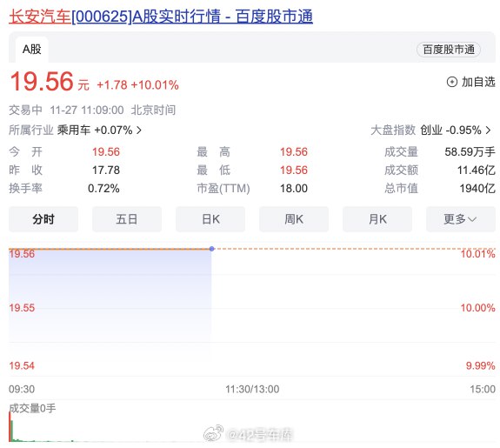This screenshot has height=448, width=500.
Task: Open the 更多 dropdown
Action: tap(461, 219)
